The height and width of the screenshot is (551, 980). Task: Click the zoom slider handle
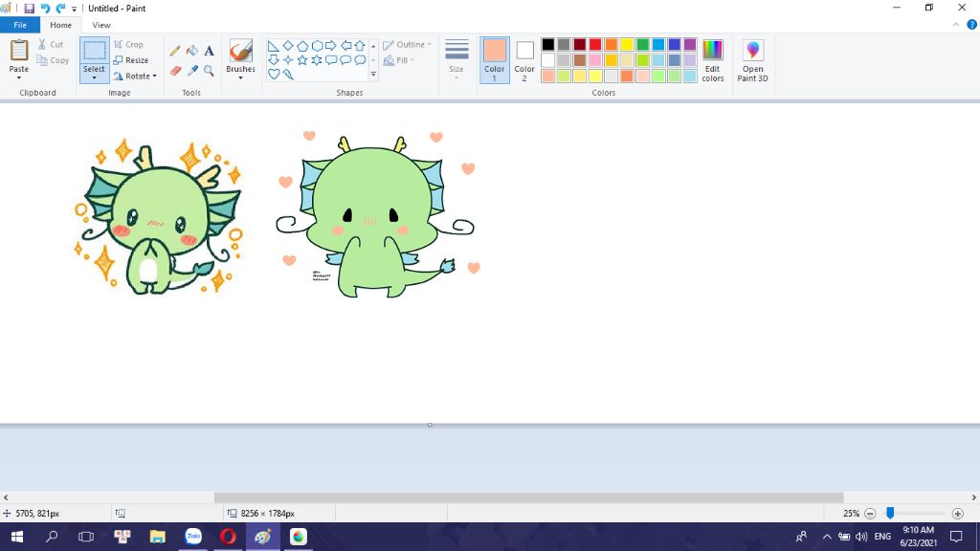tap(890, 513)
